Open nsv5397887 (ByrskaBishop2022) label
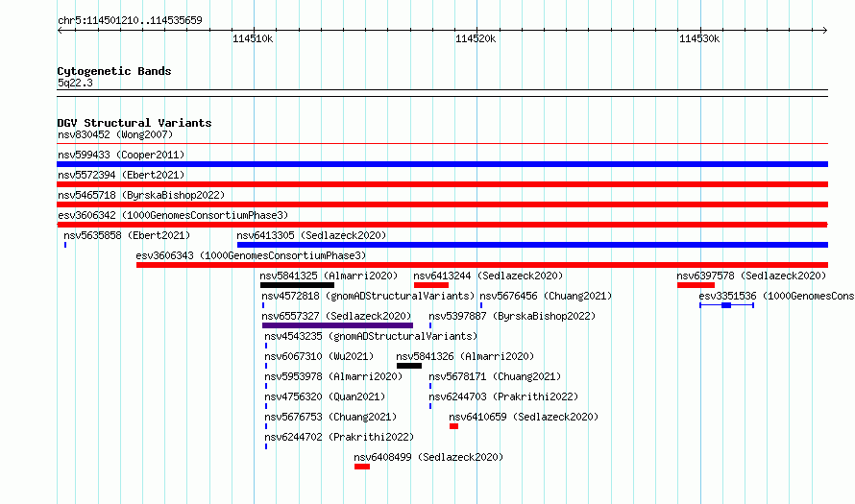 [x=512, y=316]
